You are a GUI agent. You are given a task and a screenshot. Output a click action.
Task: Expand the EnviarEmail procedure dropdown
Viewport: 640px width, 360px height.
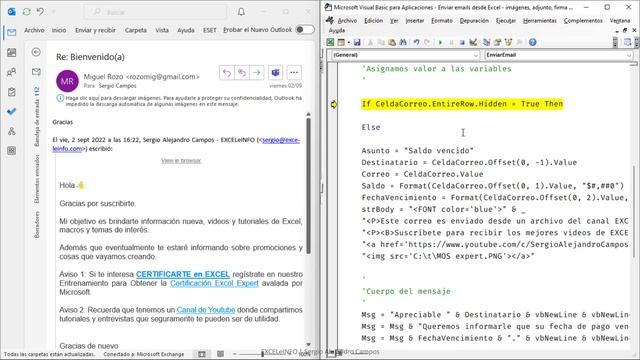[x=629, y=55]
